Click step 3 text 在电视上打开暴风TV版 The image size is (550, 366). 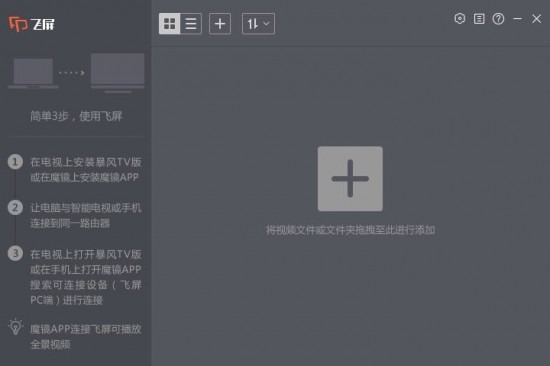(x=86, y=254)
